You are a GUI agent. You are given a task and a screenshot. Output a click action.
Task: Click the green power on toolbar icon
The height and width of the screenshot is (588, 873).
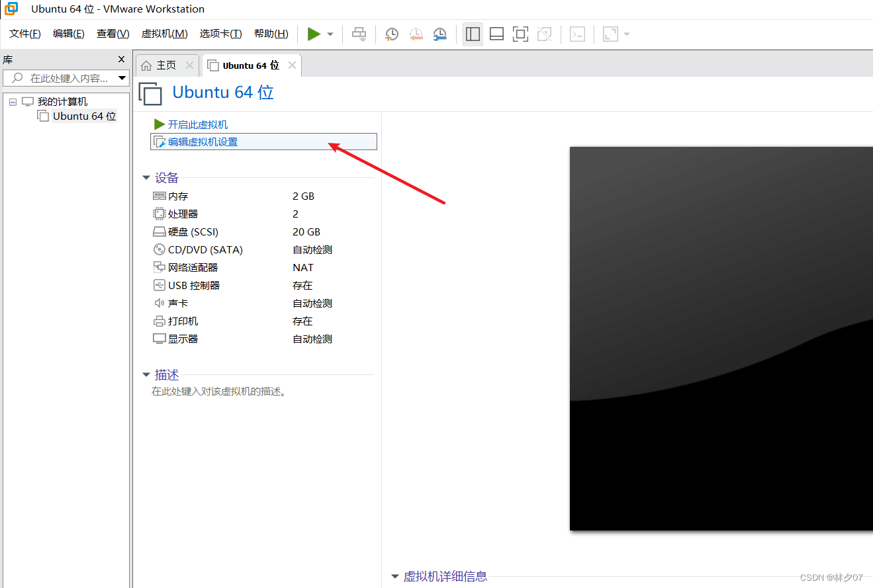point(314,34)
